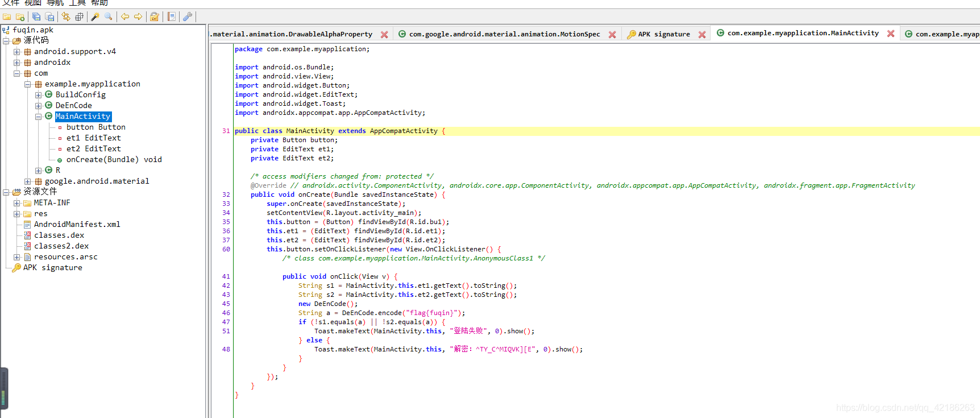This screenshot has height=418, width=980.
Task: Select BuildConfig class in tree
Action: [x=81, y=94]
